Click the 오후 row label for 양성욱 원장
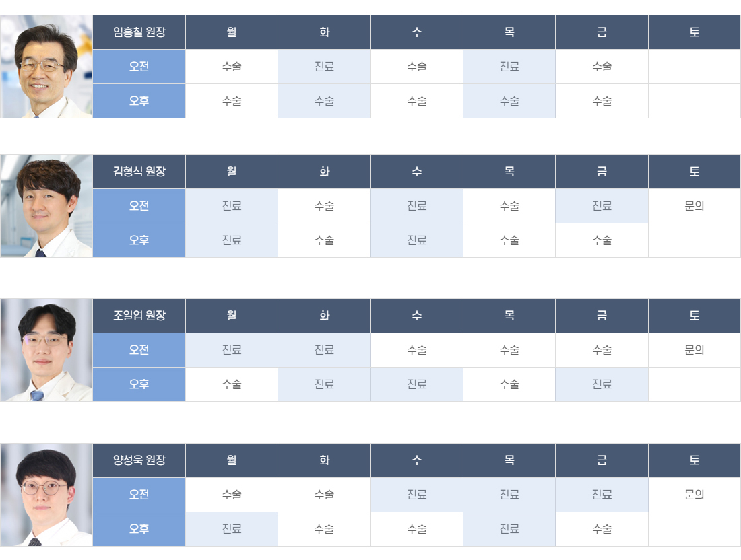Image resolution: width=741 pixels, height=560 pixels. pyautogui.click(x=139, y=529)
